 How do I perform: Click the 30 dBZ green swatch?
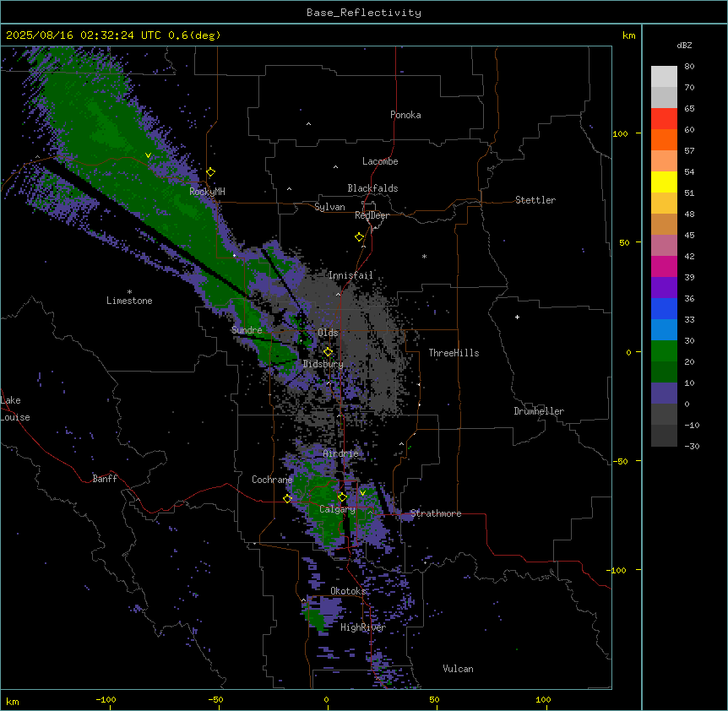pyautogui.click(x=664, y=351)
